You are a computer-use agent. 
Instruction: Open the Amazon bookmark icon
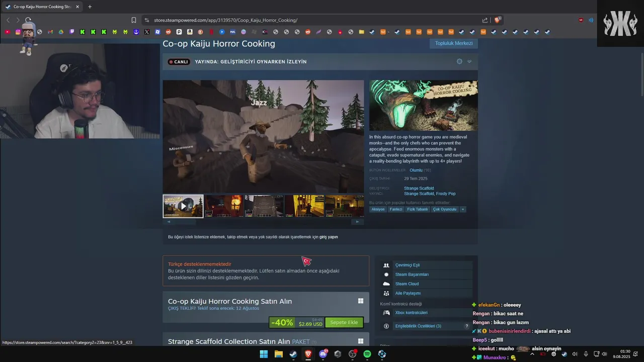190,32
